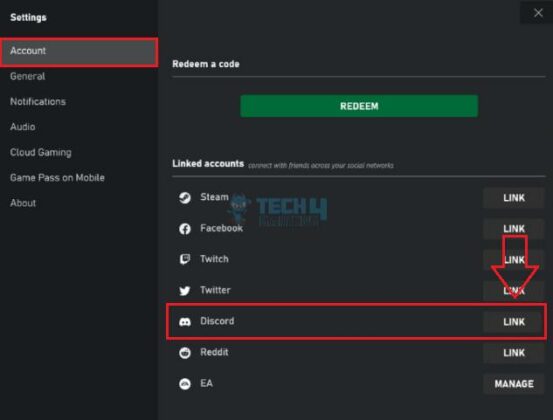Click the connect with friends subtitle

pyautogui.click(x=321, y=165)
